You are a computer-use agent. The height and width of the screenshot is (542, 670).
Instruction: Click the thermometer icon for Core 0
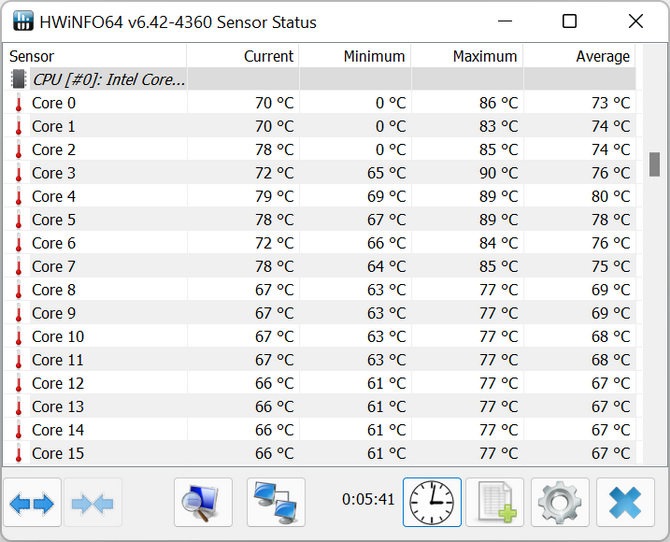18,103
